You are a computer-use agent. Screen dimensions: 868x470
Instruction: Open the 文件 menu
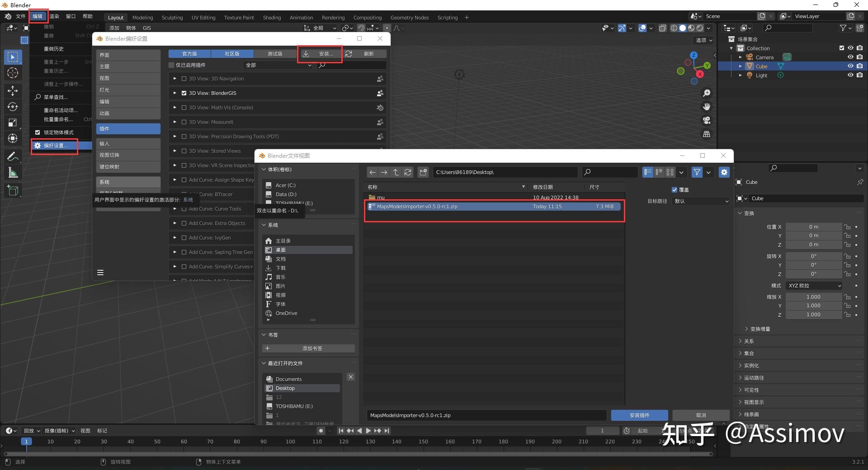[21, 16]
